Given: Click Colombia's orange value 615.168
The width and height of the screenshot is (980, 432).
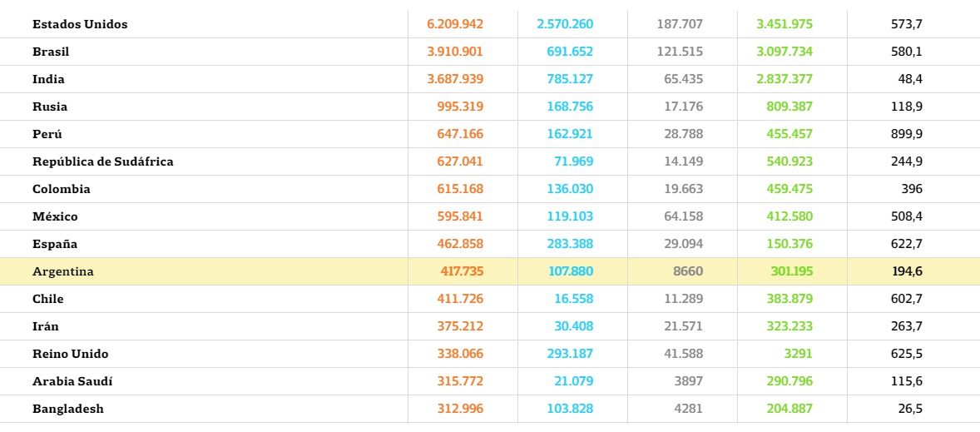Looking at the screenshot, I should 460,189.
